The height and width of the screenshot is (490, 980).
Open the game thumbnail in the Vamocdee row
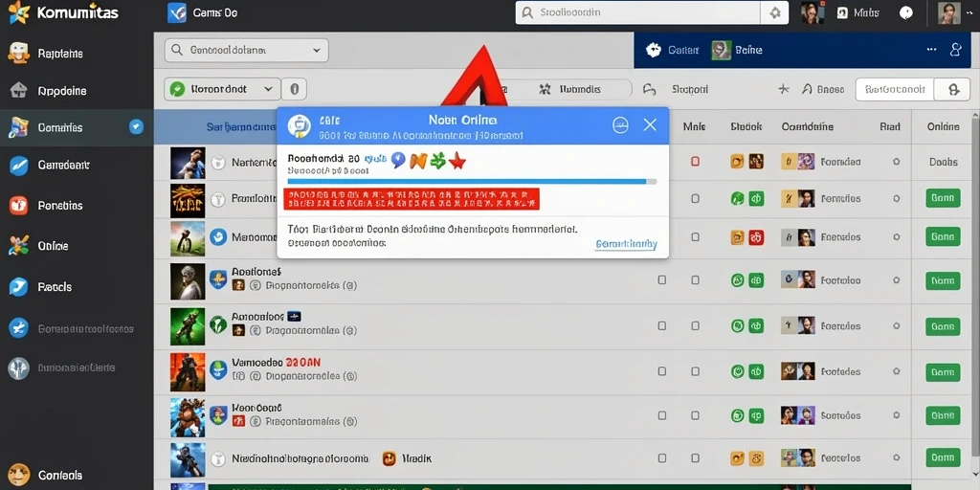pyautogui.click(x=188, y=372)
